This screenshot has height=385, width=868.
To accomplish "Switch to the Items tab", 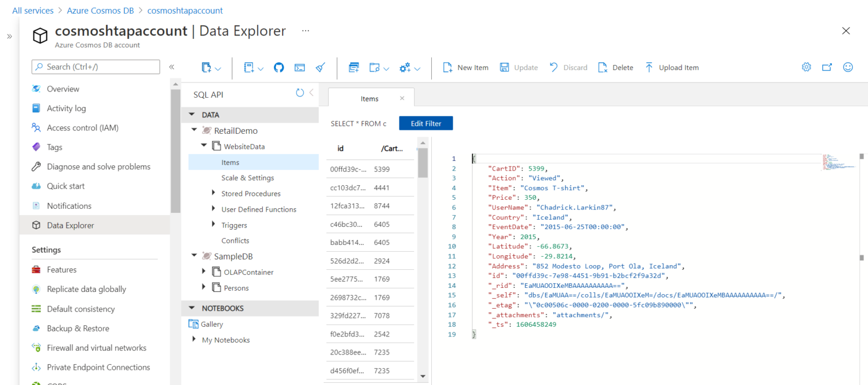I will pyautogui.click(x=370, y=97).
